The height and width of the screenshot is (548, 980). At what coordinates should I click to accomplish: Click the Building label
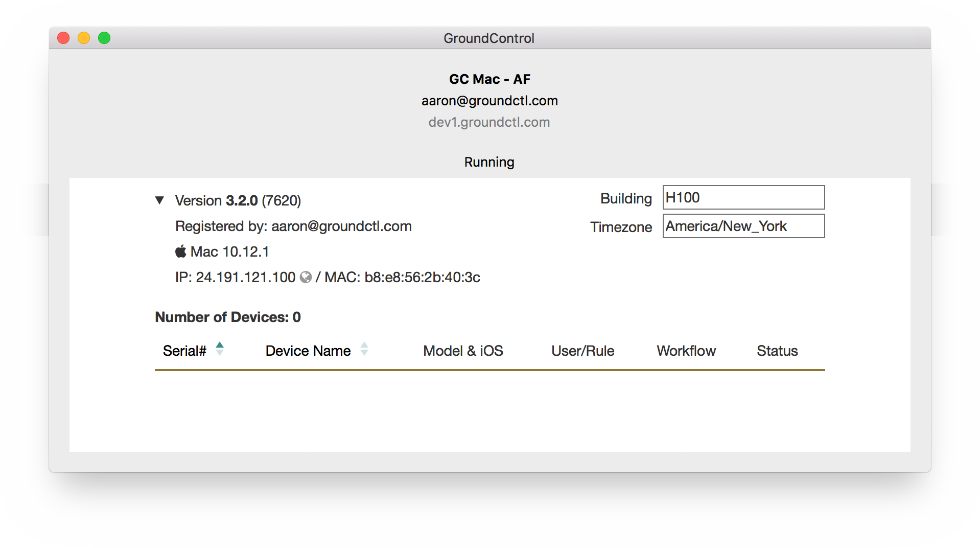click(x=626, y=198)
